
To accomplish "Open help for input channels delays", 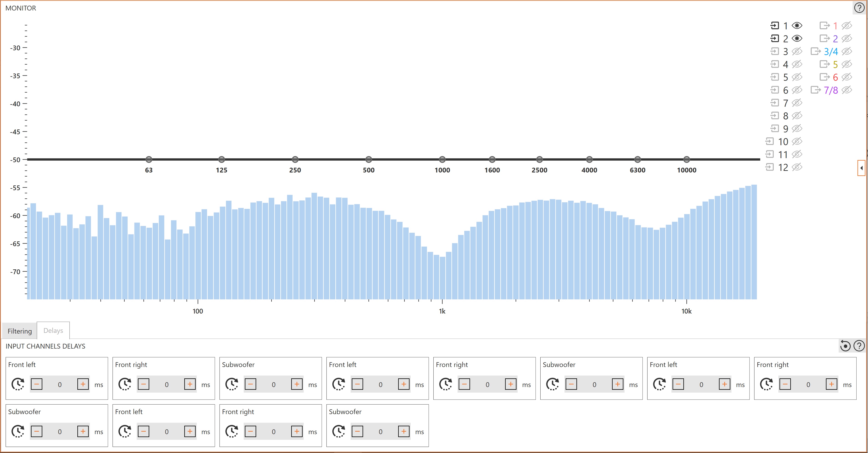I will 859,346.
